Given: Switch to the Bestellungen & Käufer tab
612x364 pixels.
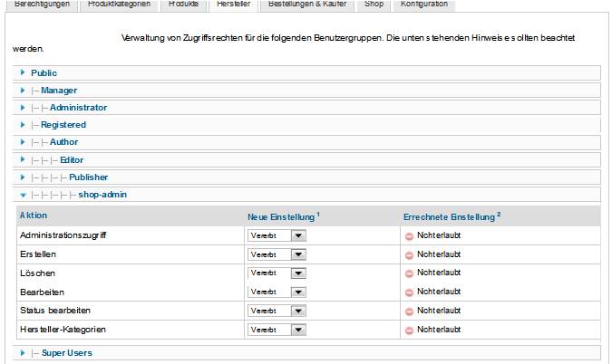Looking at the screenshot, I should 308,5.
